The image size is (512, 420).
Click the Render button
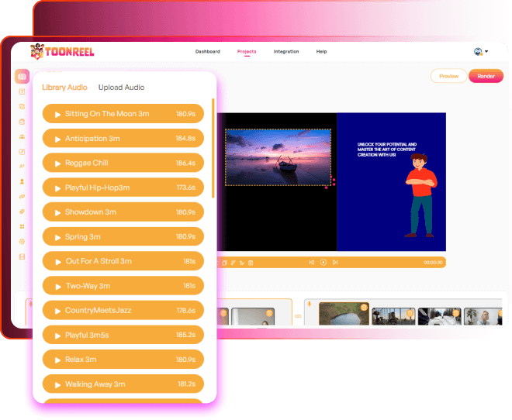(486, 76)
